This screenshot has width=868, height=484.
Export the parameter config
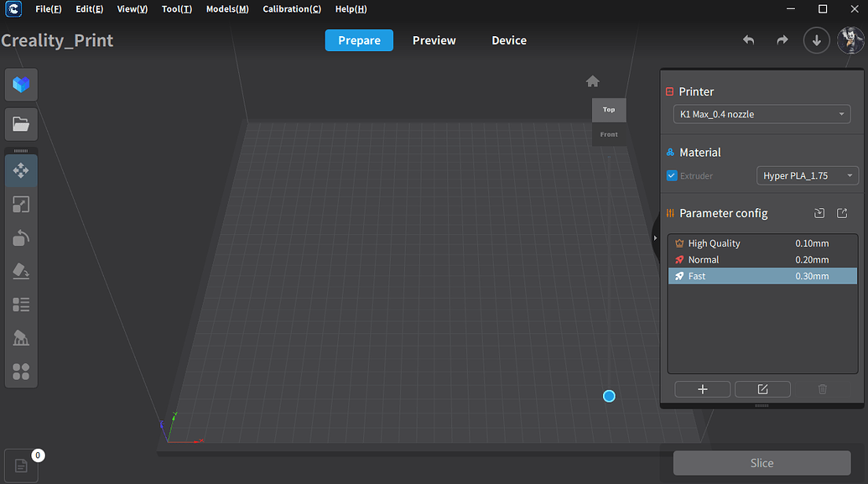click(842, 213)
